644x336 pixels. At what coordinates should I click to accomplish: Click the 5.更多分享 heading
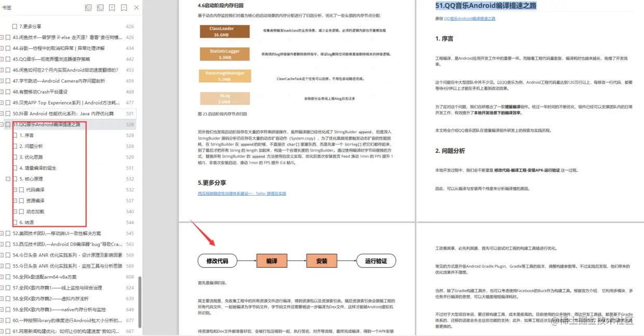[212, 183]
